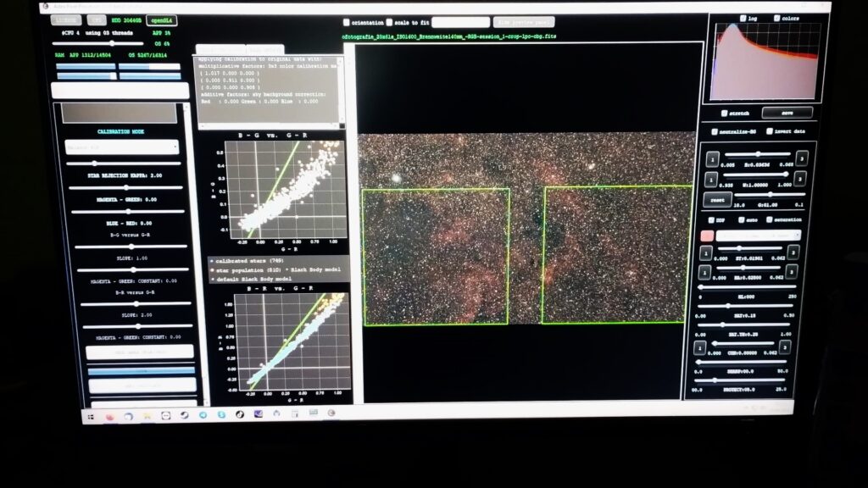Check the scale to fit option
The height and width of the screenshot is (488, 868).
click(x=389, y=23)
